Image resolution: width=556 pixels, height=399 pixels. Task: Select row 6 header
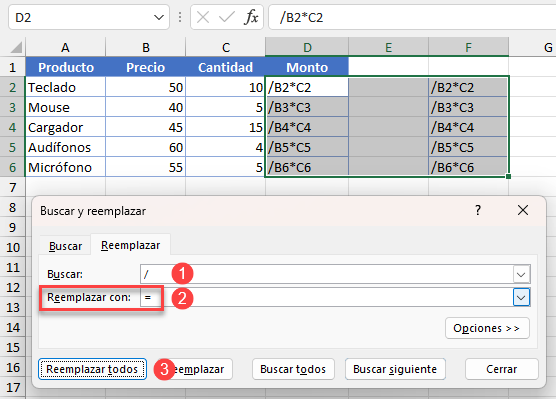click(13, 167)
